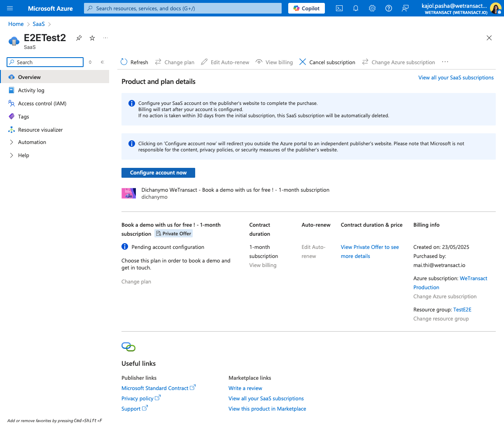This screenshot has width=504, height=425.
Task: Click Change plan in command bar
Action: [x=175, y=62]
